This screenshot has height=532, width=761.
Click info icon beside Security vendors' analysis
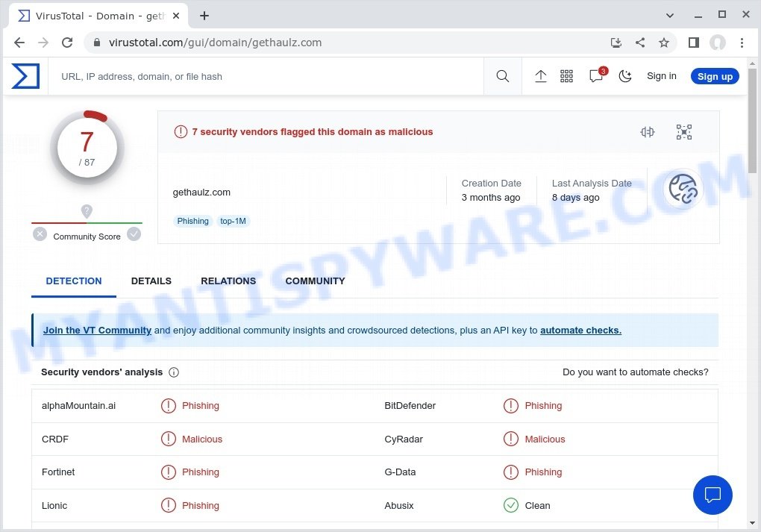click(x=174, y=372)
